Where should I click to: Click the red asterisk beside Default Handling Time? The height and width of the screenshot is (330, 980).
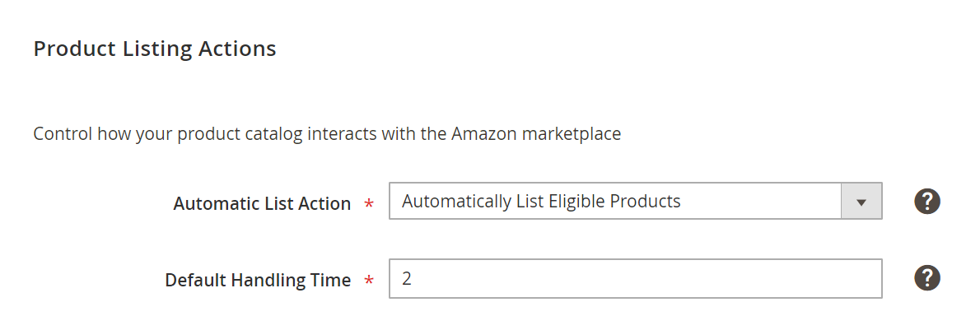point(369,281)
